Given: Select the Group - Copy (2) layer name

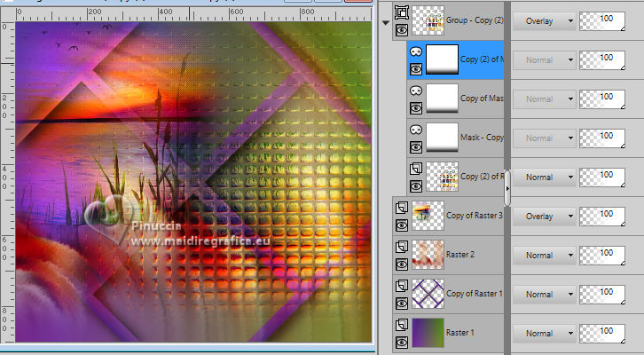Looking at the screenshot, I should coord(475,20).
